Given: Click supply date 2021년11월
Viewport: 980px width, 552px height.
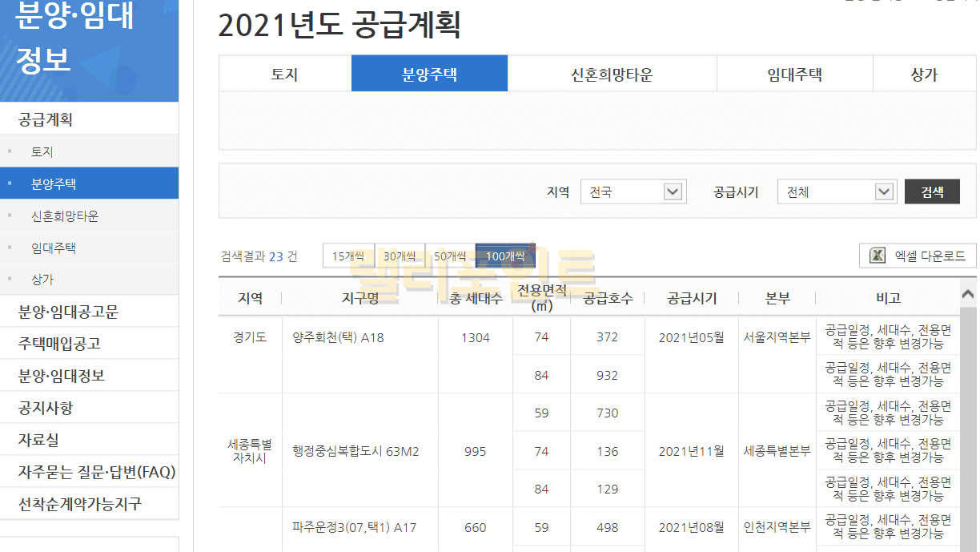Looking at the screenshot, I should coord(692,451).
